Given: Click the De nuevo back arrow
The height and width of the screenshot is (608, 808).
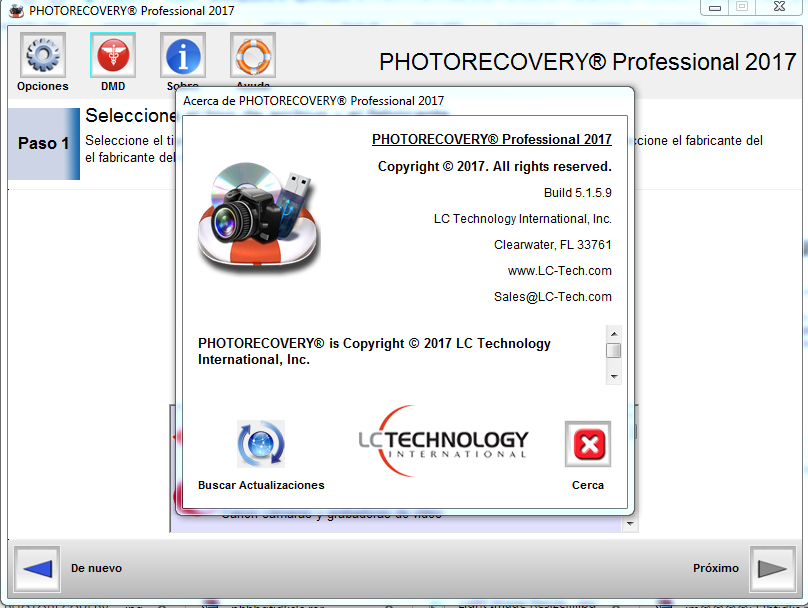Looking at the screenshot, I should coord(37,569).
